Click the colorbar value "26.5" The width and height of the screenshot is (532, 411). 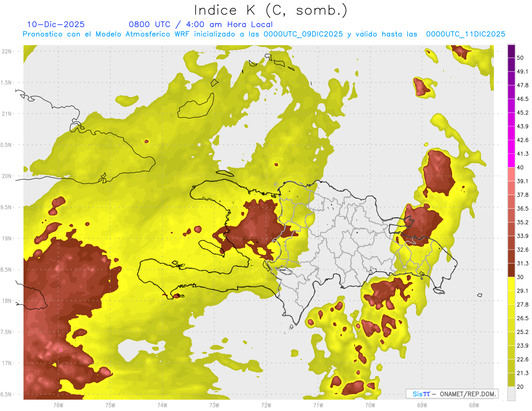(x=522, y=318)
